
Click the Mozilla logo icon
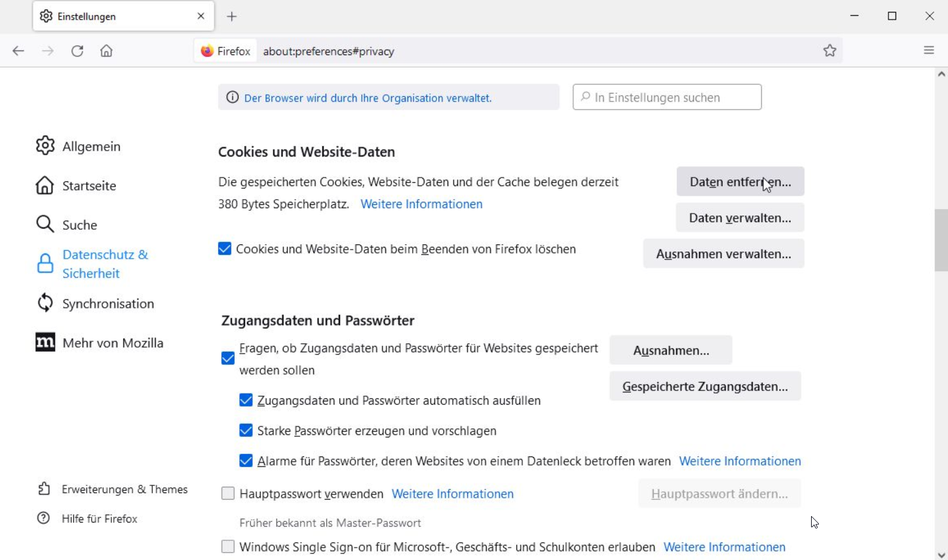tap(45, 342)
